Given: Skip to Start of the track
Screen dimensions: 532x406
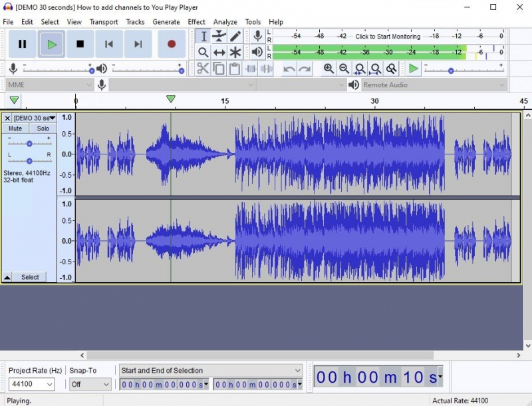Looking at the screenshot, I should [109, 44].
